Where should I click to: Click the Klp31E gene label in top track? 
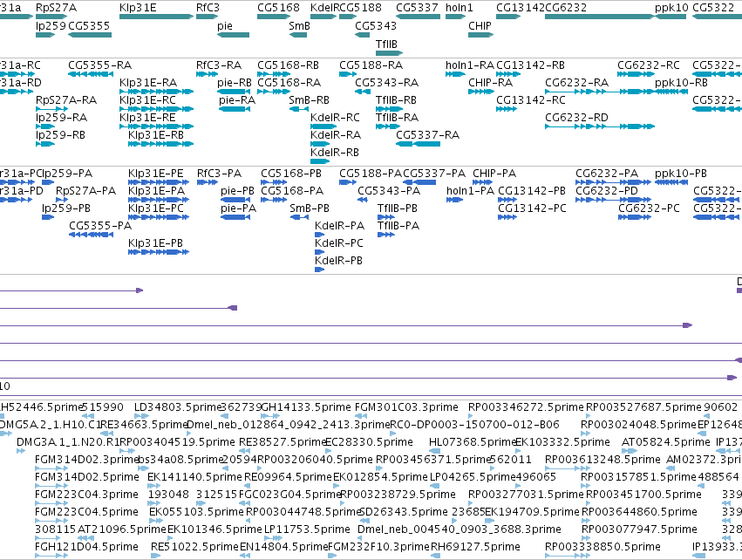138,8
